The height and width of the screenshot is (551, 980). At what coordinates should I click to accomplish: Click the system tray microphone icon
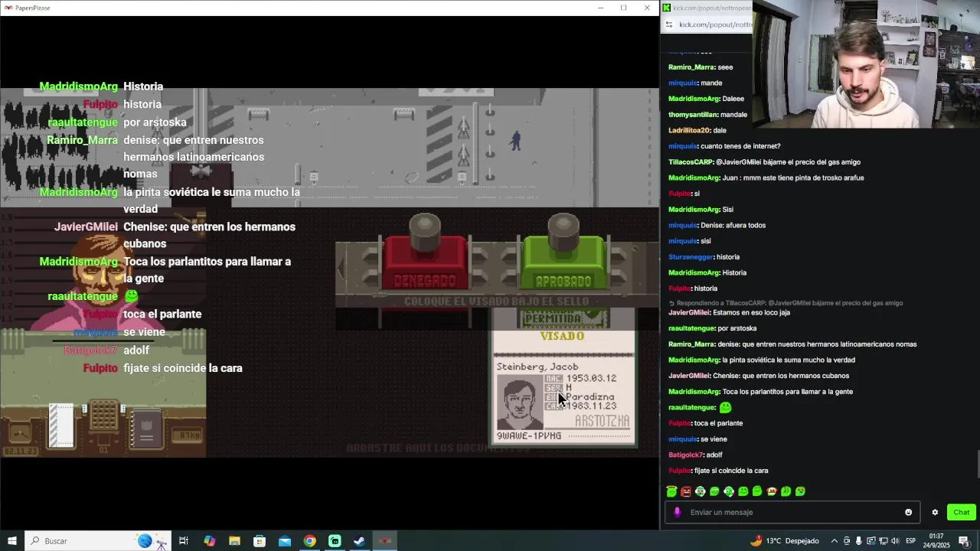[x=858, y=541]
